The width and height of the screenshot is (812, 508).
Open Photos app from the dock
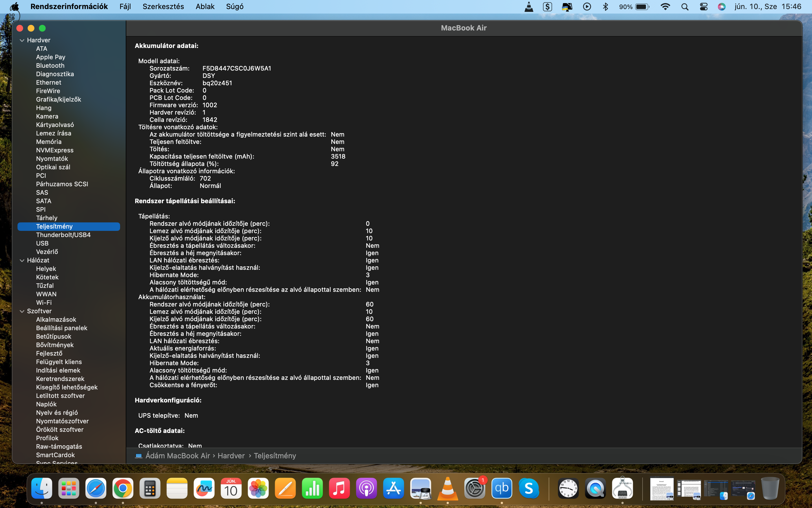coord(258,488)
